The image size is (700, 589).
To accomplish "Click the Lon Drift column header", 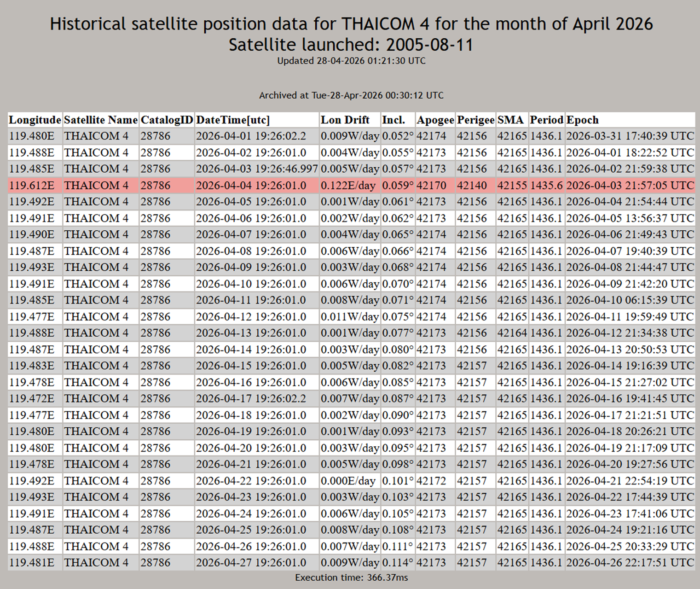I will 345,120.
